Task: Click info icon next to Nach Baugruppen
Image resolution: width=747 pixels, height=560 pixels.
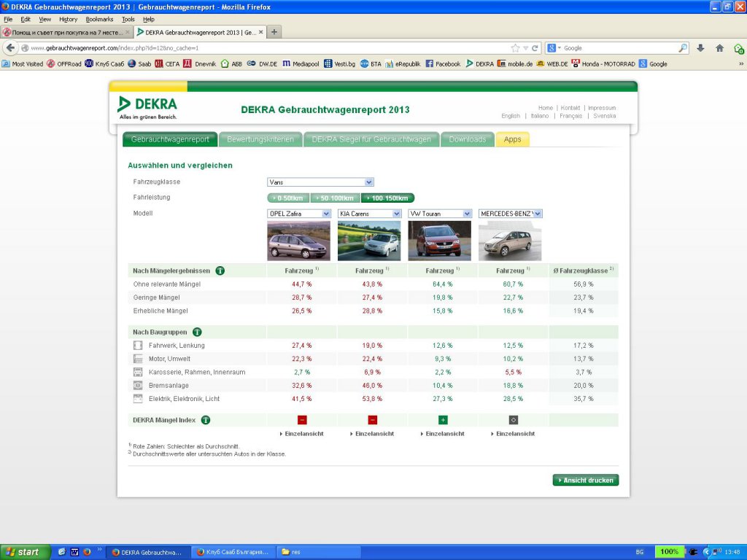Action: click(197, 332)
